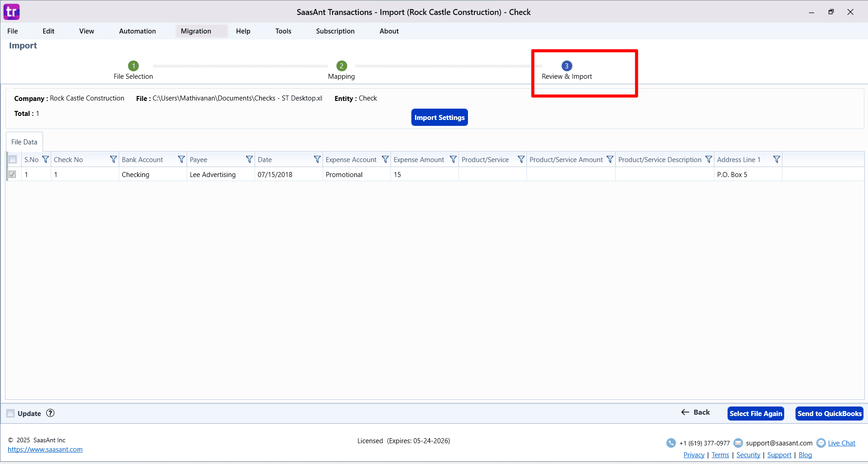Enable the Update checkbox
The height and width of the screenshot is (464, 868).
[10, 413]
